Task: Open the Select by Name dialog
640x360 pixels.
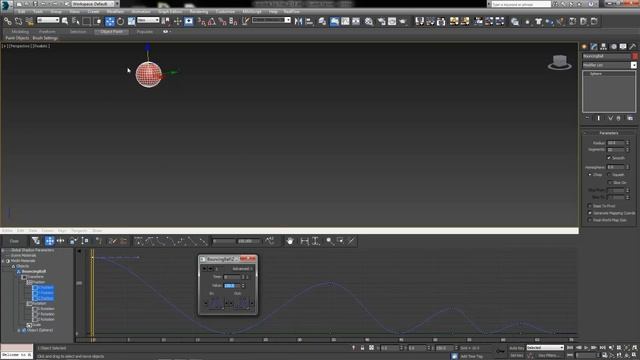Action: (x=76, y=21)
